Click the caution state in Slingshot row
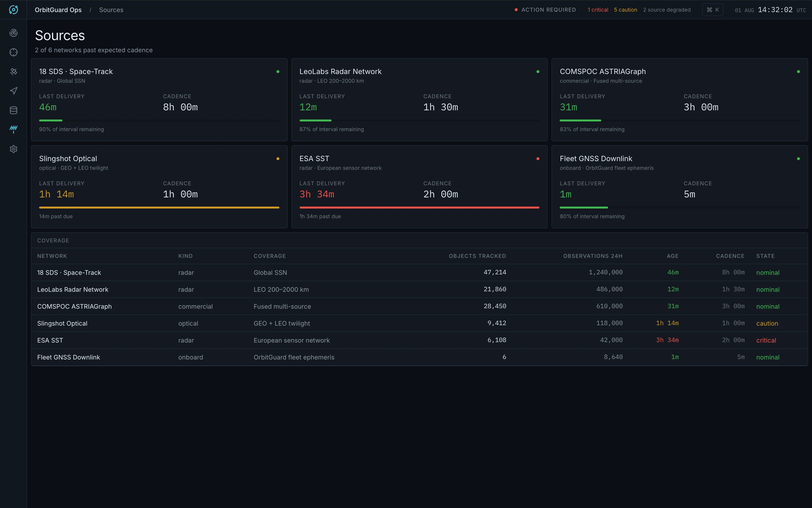812x508 pixels. (x=767, y=323)
